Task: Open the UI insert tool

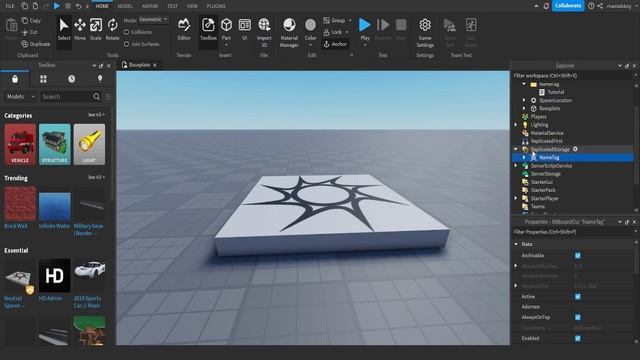Action: [244, 29]
